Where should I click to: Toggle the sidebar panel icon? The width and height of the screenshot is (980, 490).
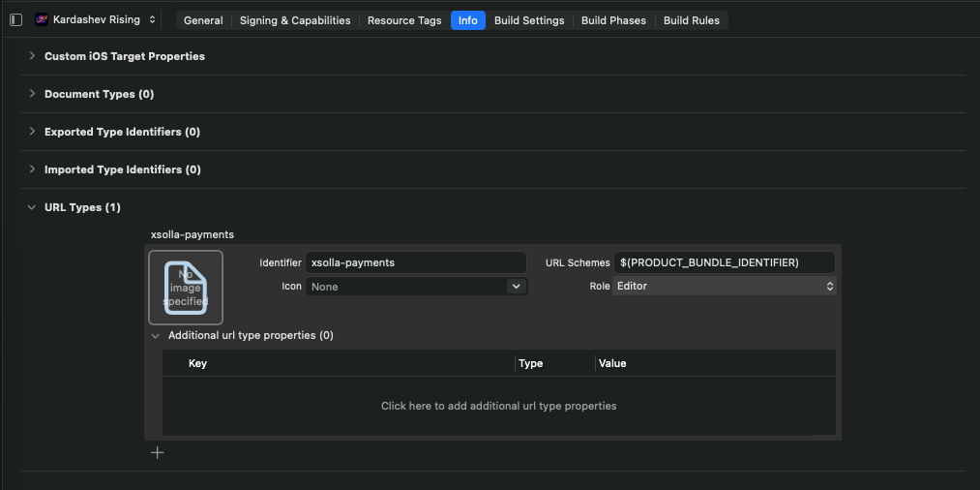click(x=16, y=20)
